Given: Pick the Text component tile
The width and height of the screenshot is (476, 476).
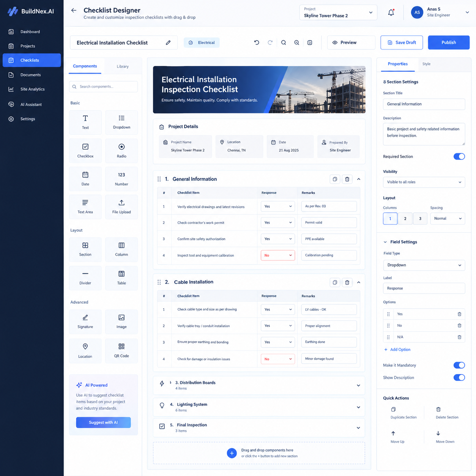Looking at the screenshot, I should point(85,122).
